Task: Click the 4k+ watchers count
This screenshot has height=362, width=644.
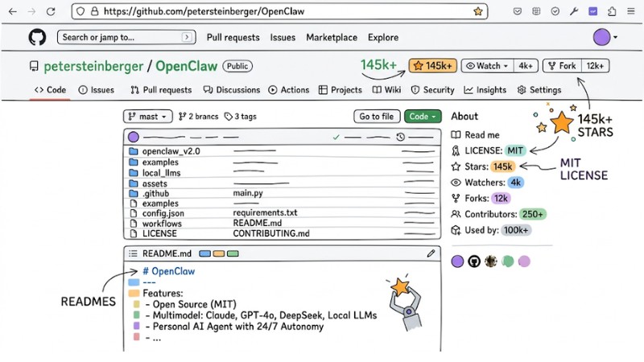Action: tap(526, 66)
